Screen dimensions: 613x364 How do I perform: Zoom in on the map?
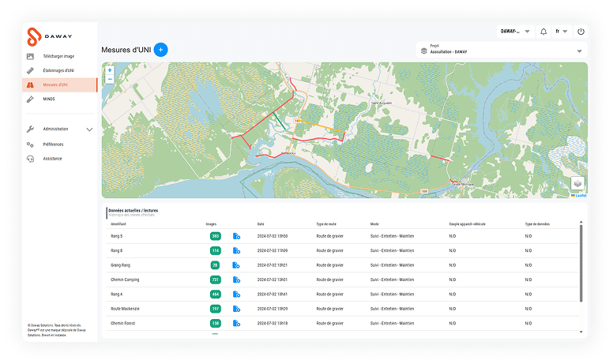coord(110,70)
